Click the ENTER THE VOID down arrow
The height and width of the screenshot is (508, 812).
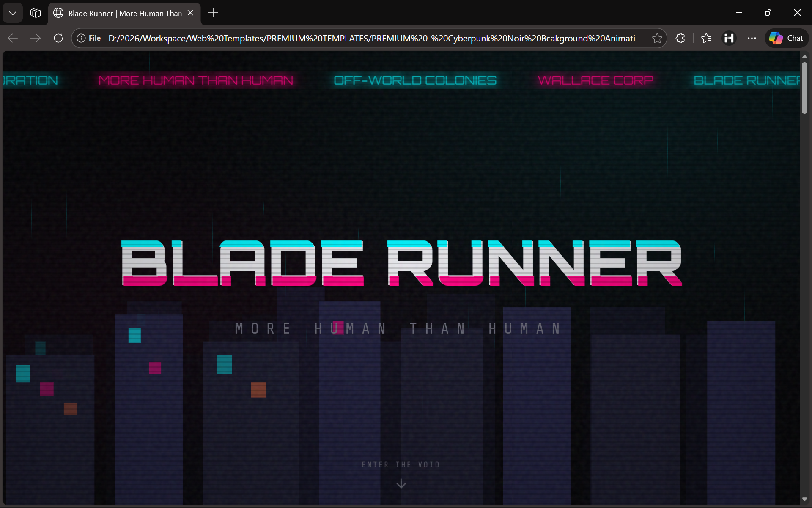click(x=401, y=483)
